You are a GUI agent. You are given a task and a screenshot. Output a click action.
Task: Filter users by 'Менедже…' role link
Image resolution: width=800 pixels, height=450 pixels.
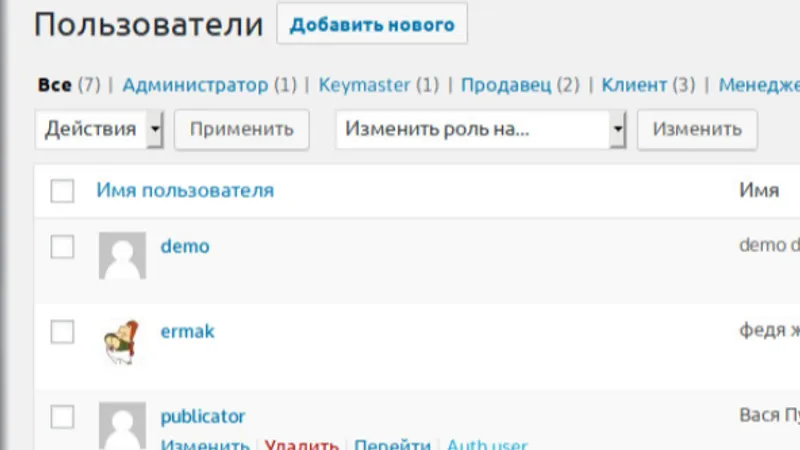pos(759,85)
